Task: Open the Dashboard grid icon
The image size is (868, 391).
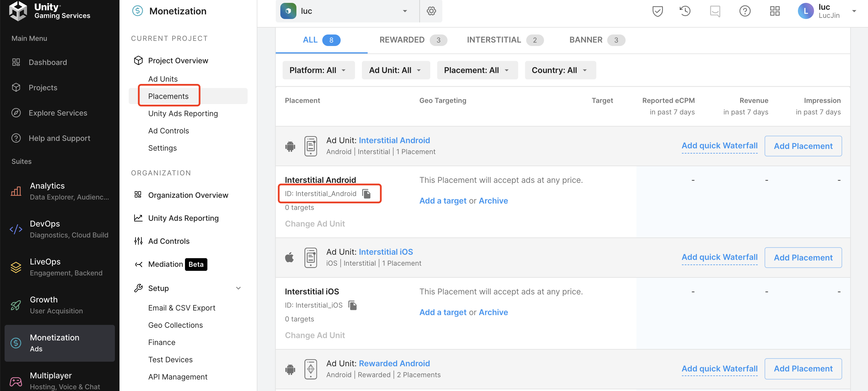Action: [x=16, y=62]
